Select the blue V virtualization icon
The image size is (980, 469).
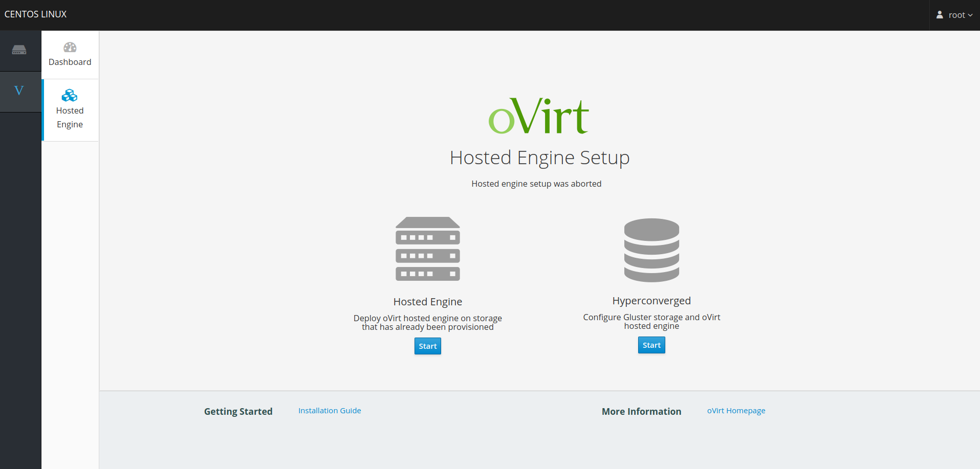(x=19, y=91)
